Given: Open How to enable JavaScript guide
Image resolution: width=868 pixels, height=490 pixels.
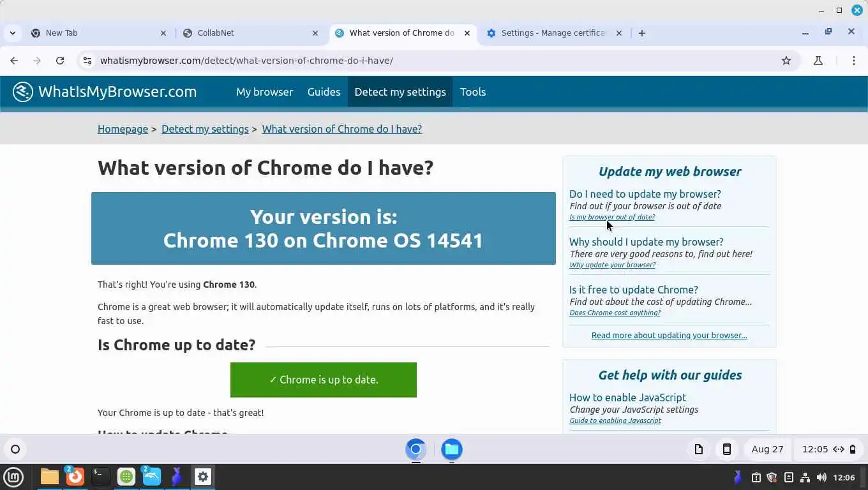Looking at the screenshot, I should coord(627,397).
